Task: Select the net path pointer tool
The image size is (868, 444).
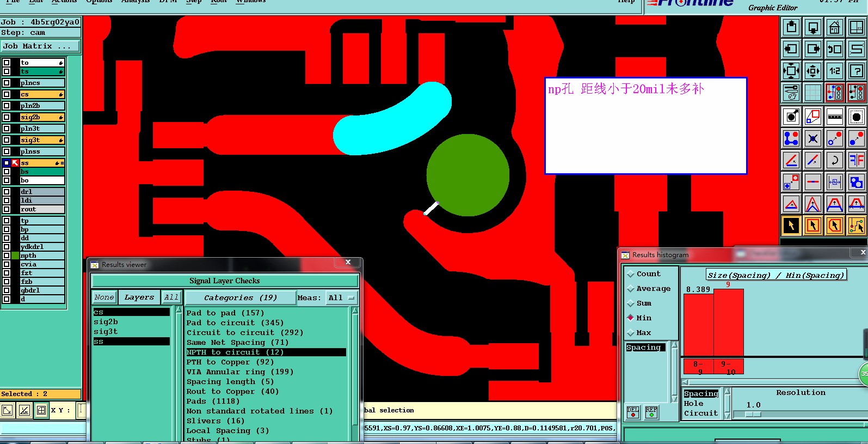Action: (857, 226)
